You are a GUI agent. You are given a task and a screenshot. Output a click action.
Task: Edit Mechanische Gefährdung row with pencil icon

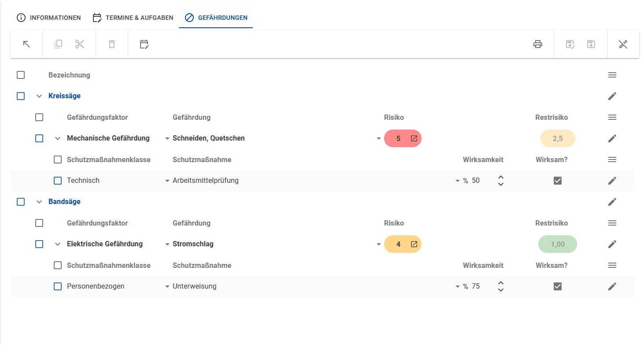click(x=612, y=138)
